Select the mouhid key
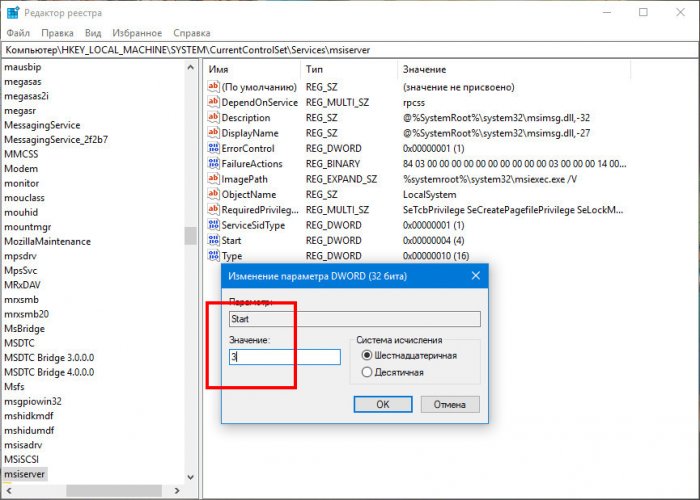 [x=21, y=212]
